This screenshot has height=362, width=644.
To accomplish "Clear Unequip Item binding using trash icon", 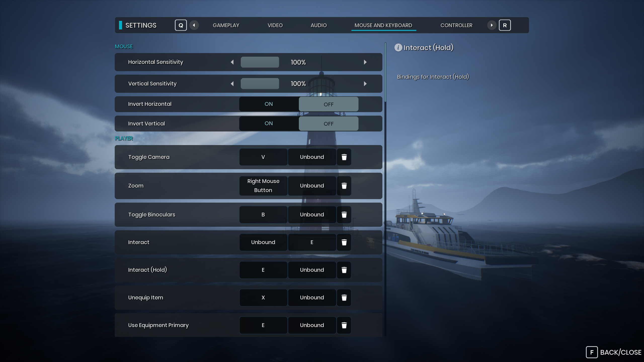I will [x=344, y=298].
